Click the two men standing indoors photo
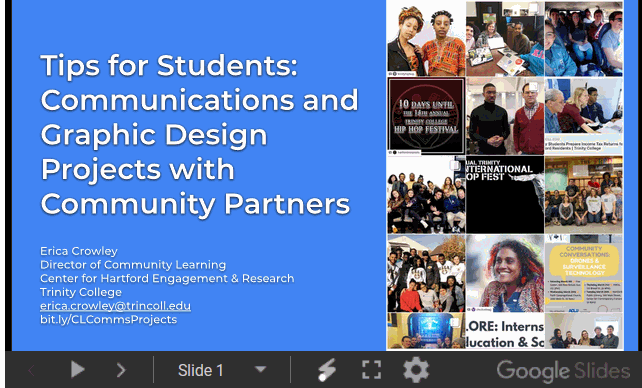 (505, 116)
